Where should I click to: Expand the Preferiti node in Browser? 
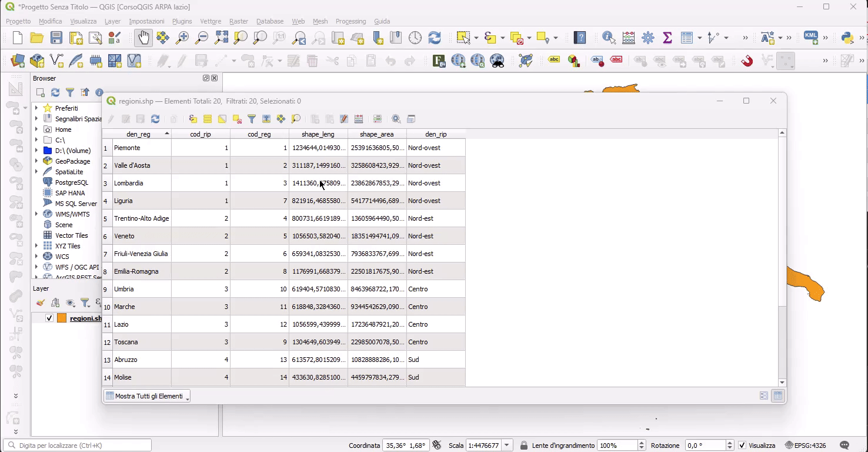click(x=36, y=108)
